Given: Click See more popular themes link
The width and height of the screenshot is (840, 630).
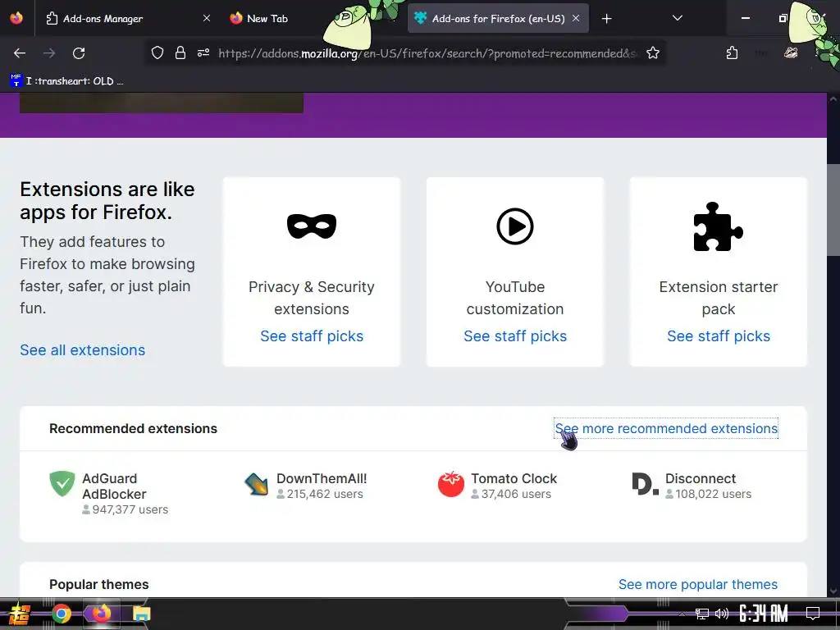Looking at the screenshot, I should coord(697,584).
